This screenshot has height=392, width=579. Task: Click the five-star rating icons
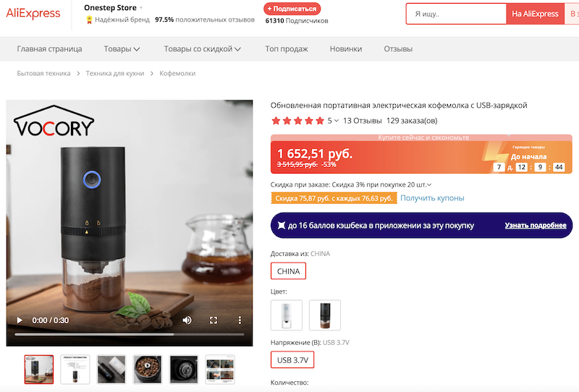(x=297, y=121)
